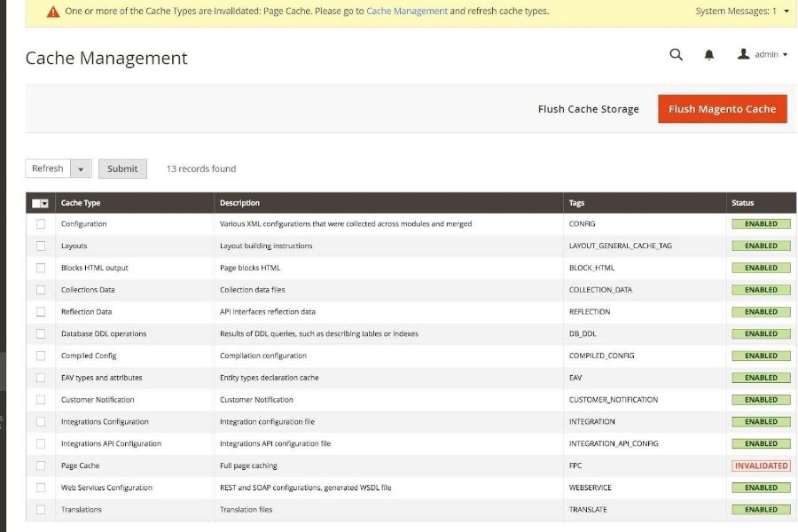
Task: Click 'Translation files' description
Action: pyautogui.click(x=246, y=510)
